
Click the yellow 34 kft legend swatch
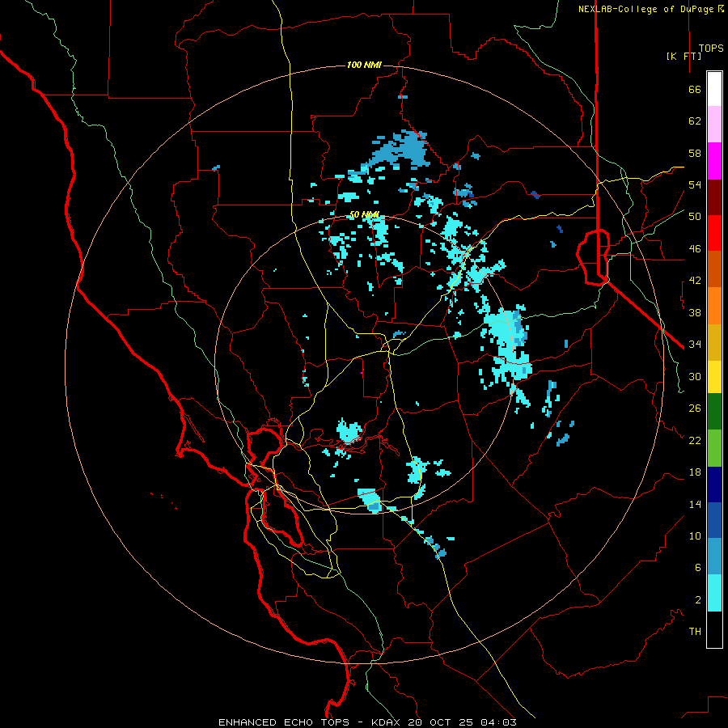714,376
